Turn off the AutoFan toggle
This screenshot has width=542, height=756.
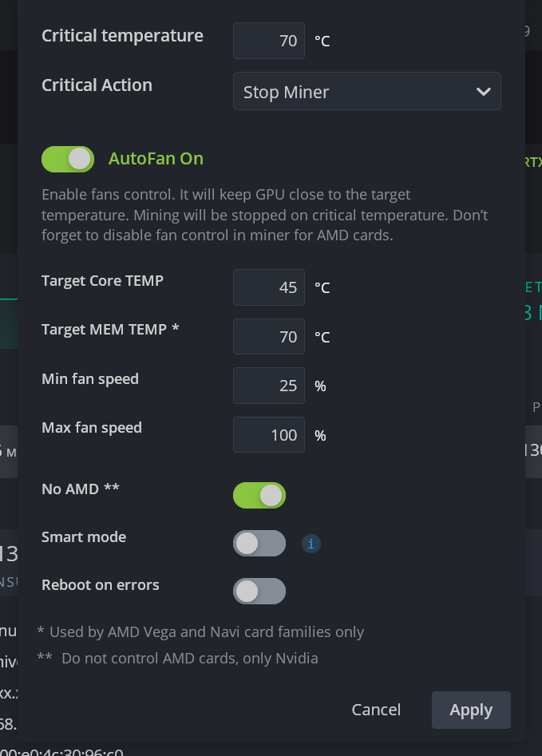[68, 159]
